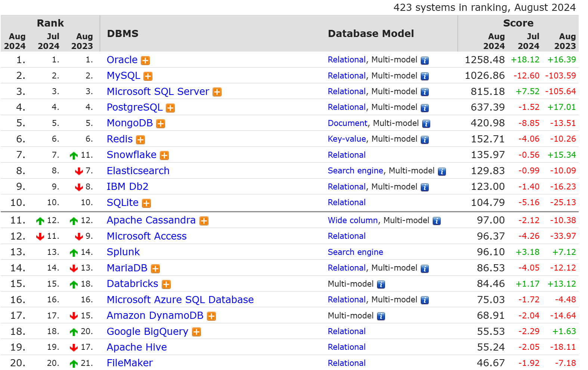The height and width of the screenshot is (370, 588).
Task: Click the info icon in Microsoft SQL Server's row
Action: point(425,92)
